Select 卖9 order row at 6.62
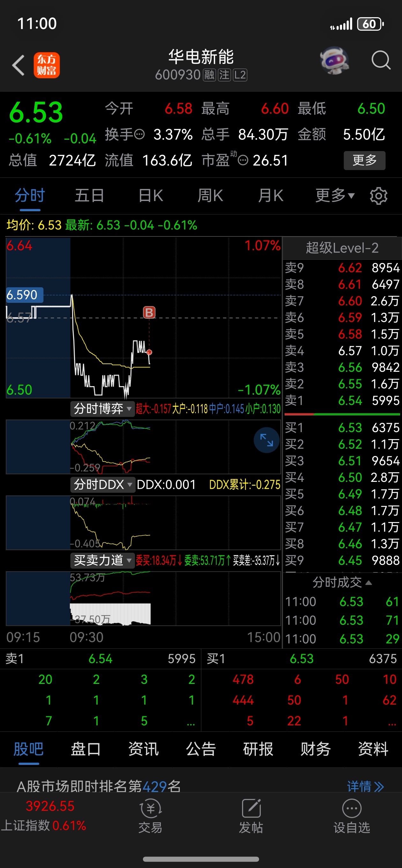This screenshot has width=402, height=868. (x=342, y=268)
